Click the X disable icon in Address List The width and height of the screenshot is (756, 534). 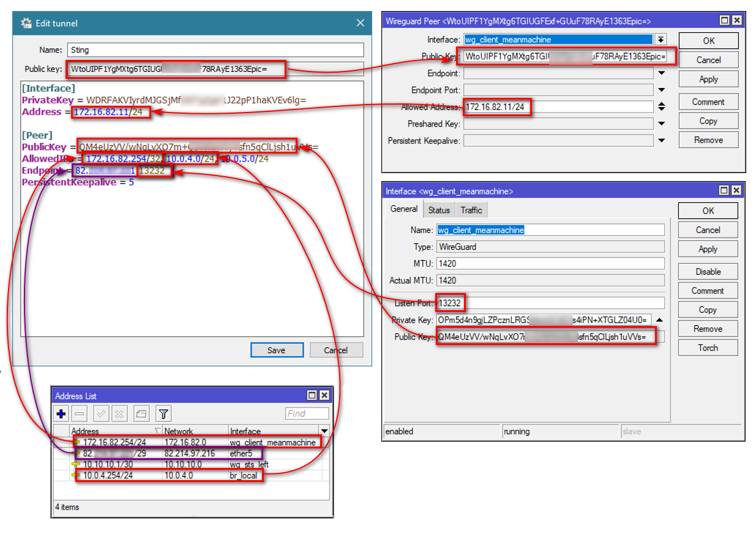point(119,414)
